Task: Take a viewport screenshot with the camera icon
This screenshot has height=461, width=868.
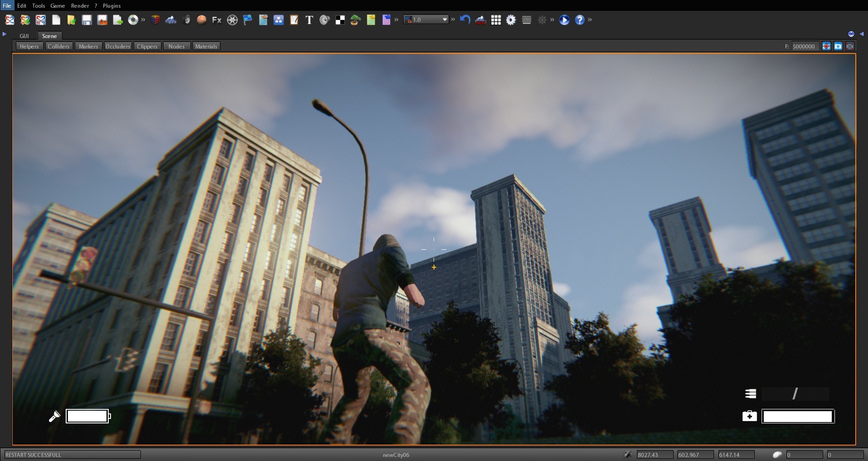Action: point(838,46)
